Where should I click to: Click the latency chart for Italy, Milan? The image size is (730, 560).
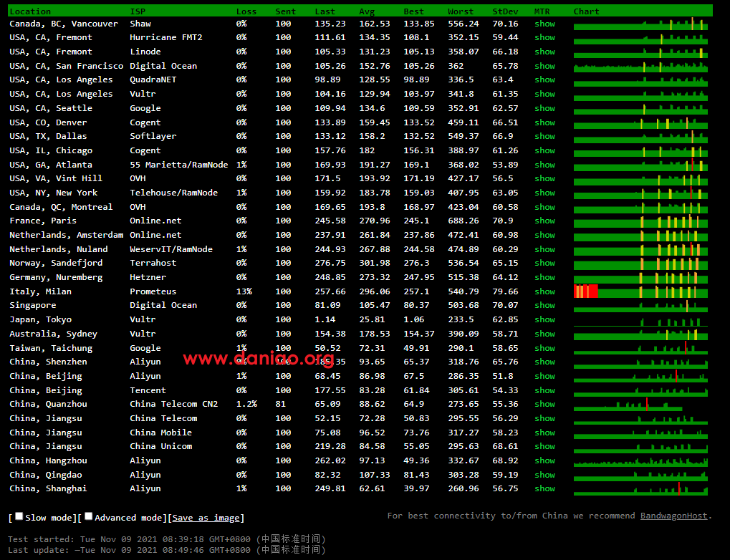(640, 291)
